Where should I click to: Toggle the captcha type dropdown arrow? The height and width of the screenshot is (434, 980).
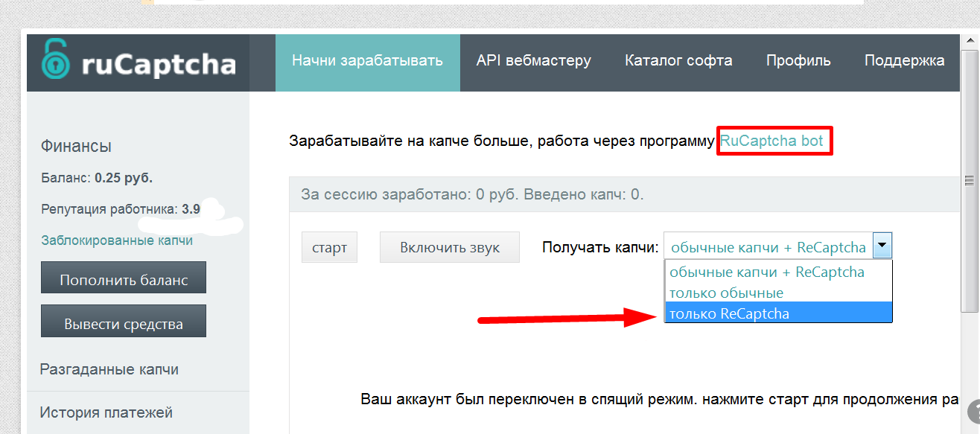(882, 245)
